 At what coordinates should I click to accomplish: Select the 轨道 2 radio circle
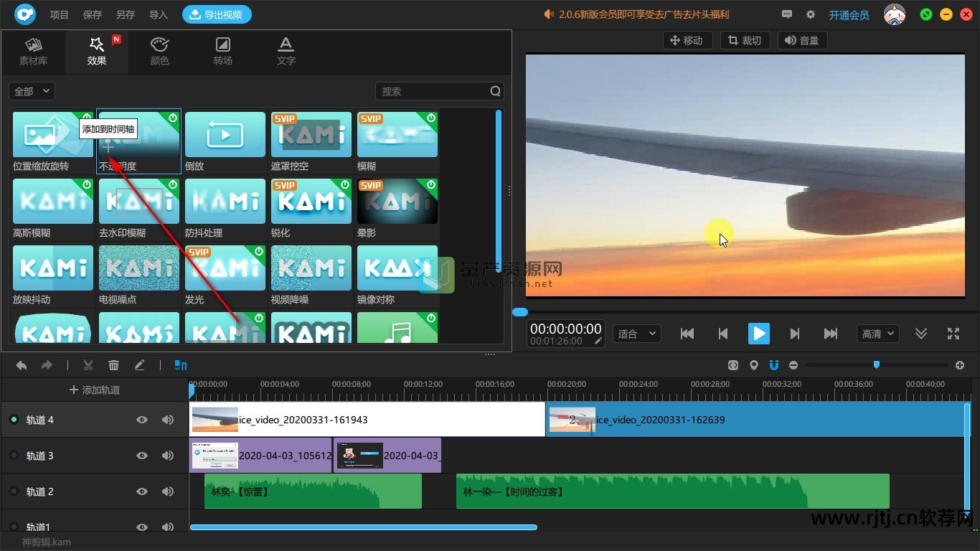tap(14, 491)
